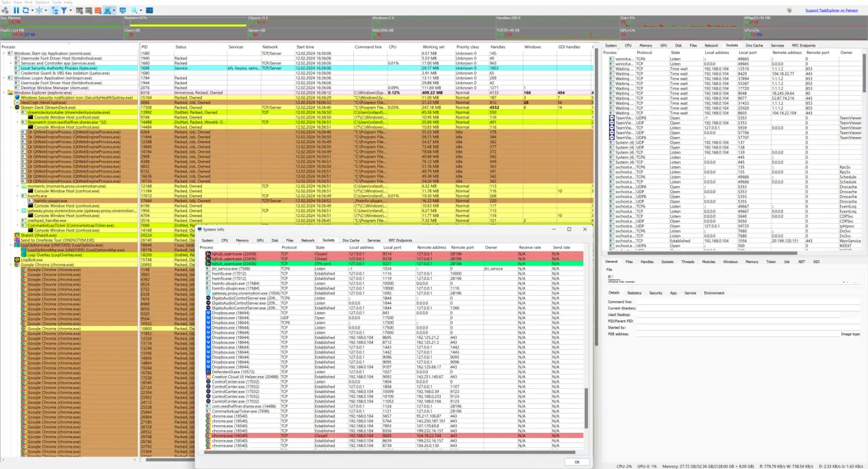Collapse the Windows Explorer process tree
Image resolution: width=868 pixels, height=469 pixels.
point(4,92)
